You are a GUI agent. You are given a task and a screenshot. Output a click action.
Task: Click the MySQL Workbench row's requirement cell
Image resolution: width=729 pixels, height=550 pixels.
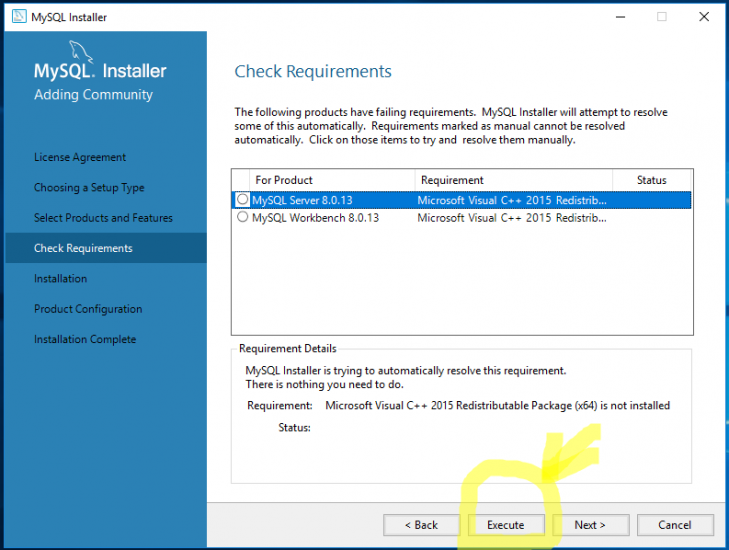click(x=512, y=218)
